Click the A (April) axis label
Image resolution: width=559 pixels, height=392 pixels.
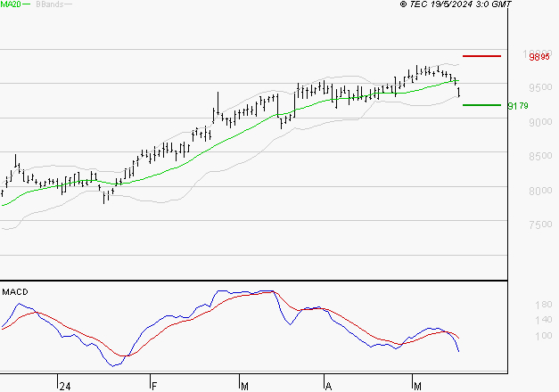click(329, 387)
